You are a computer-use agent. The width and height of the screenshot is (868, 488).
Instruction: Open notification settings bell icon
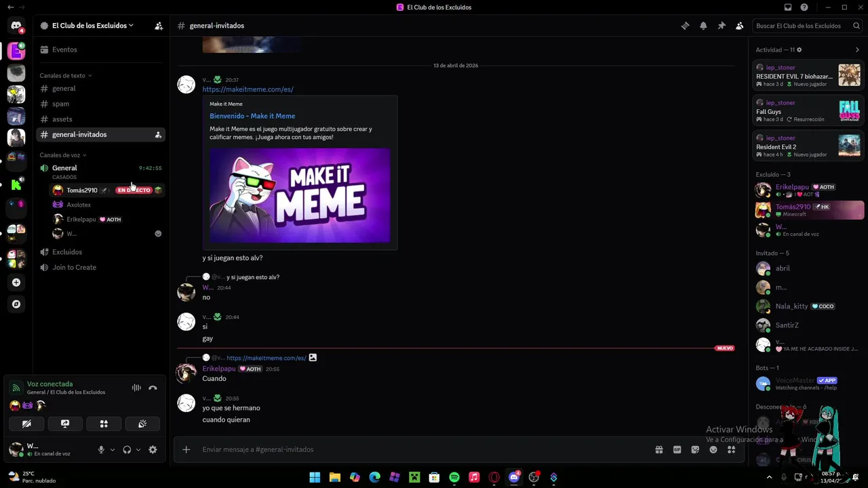(x=703, y=26)
